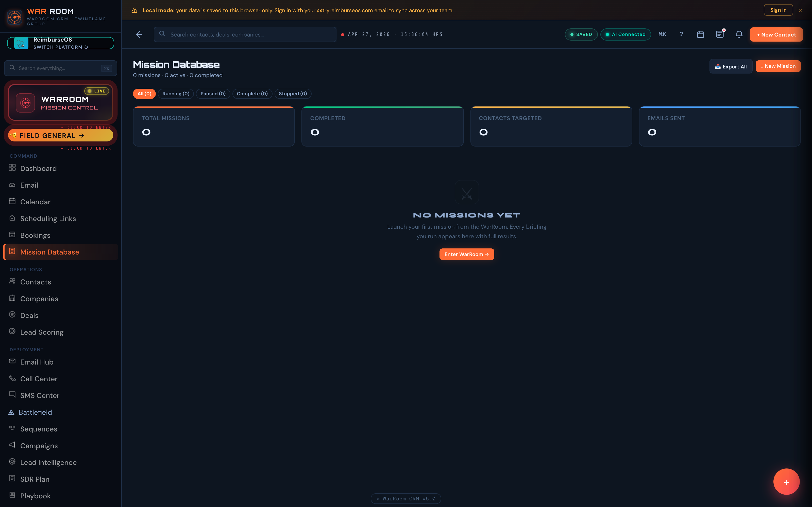
Task: Select the Paused (0) filter tab
Action: coord(213,94)
